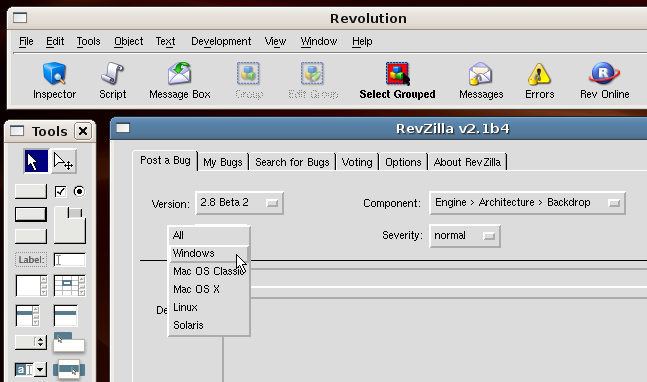Viewport: 647px width, 382px height.
Task: Open Rev Online from the toolbar
Action: coord(604,81)
